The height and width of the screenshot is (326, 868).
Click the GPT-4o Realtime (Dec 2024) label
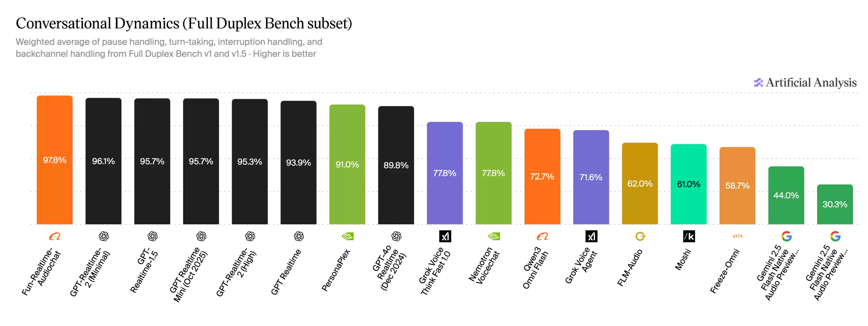tap(389, 268)
